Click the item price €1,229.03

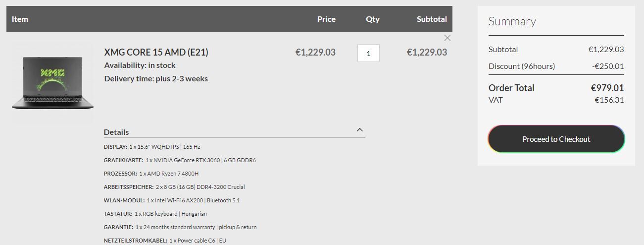pyautogui.click(x=315, y=52)
